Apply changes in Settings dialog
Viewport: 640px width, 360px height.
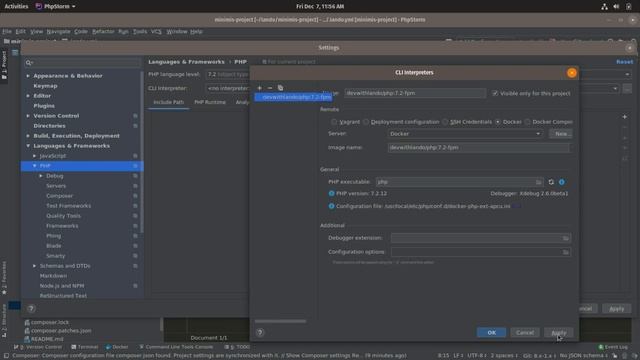pyautogui.click(x=617, y=309)
